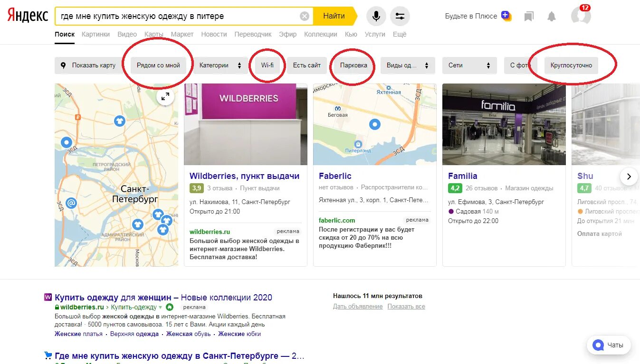Visit faberlic.com ad link in card
Image resolution: width=640 pixels, height=364 pixels.
pyautogui.click(x=337, y=220)
